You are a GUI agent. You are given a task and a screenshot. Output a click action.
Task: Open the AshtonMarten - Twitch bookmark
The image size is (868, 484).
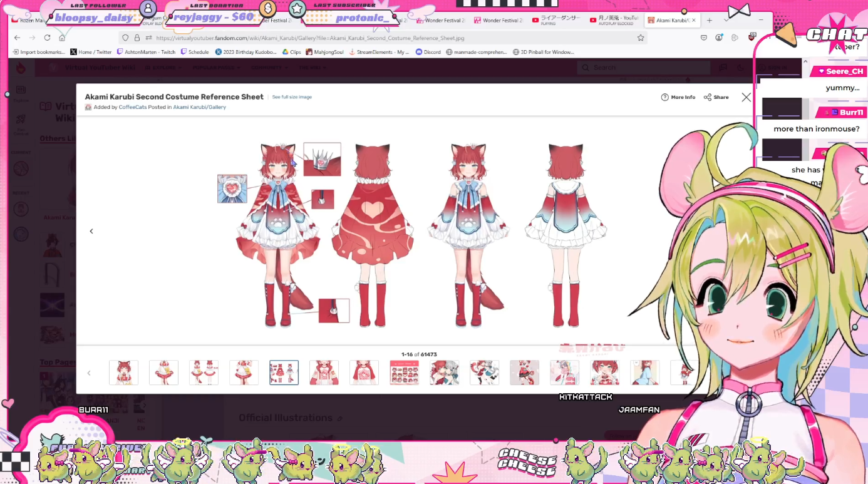tap(146, 52)
